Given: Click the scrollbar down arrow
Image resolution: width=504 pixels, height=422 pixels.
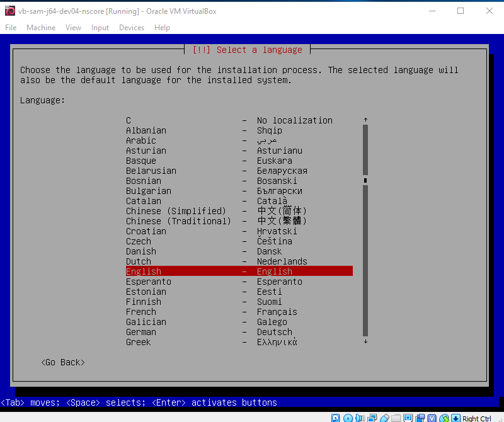Looking at the screenshot, I should coord(365,341).
